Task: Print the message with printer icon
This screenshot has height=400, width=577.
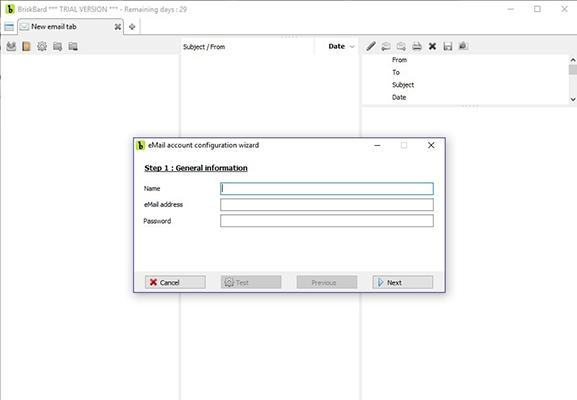Action: [x=417, y=46]
